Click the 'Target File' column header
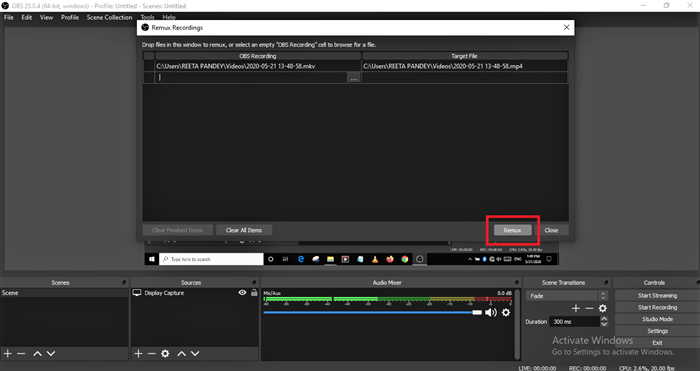Viewport: 700px width, 371px height. pyautogui.click(x=465, y=56)
